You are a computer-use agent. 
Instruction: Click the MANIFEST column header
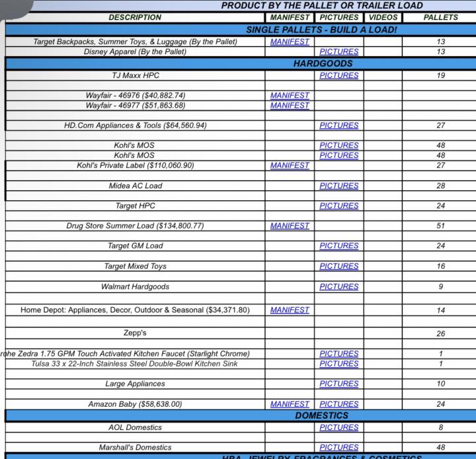pyautogui.click(x=290, y=18)
